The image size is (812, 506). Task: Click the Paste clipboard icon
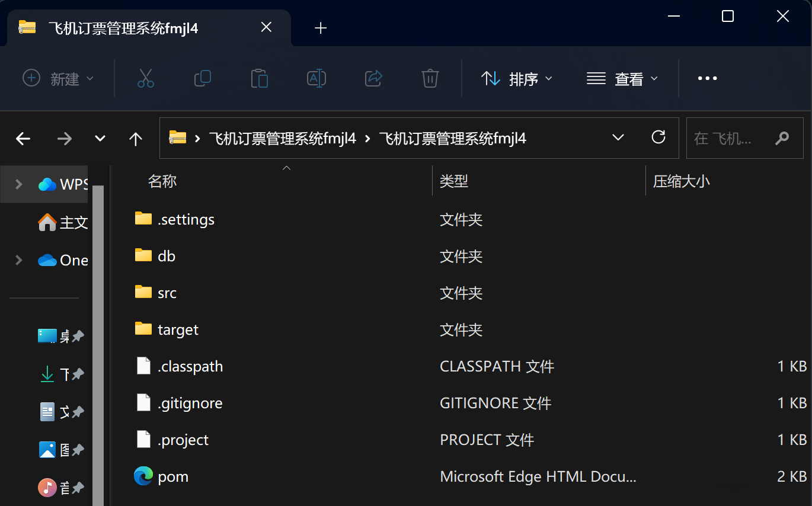coord(260,78)
